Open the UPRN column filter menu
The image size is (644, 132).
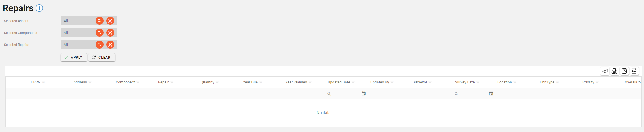pos(44,82)
